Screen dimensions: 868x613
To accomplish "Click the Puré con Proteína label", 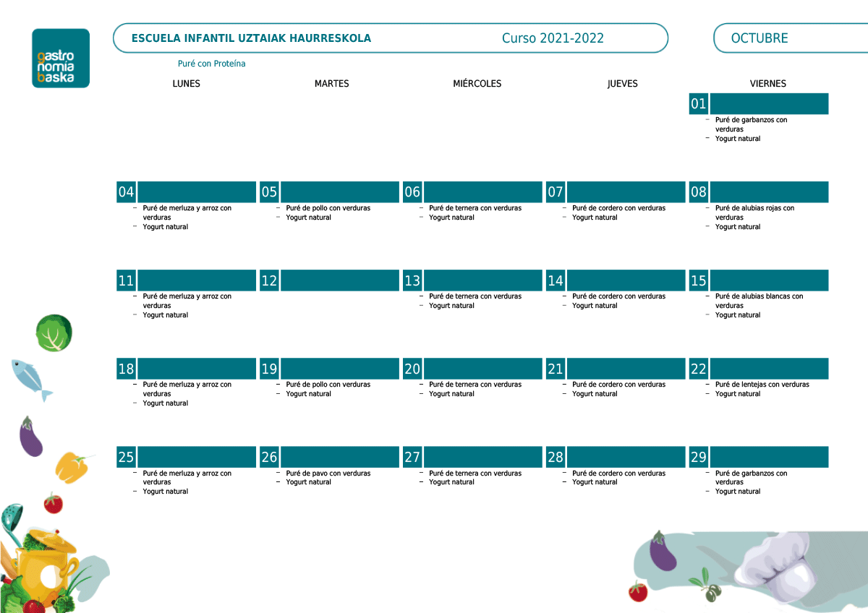I will (211, 64).
